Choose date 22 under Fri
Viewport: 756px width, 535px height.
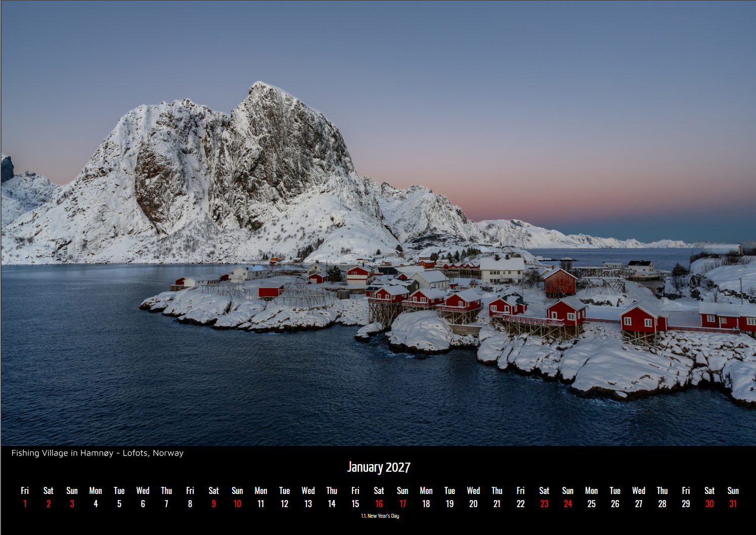pos(520,504)
